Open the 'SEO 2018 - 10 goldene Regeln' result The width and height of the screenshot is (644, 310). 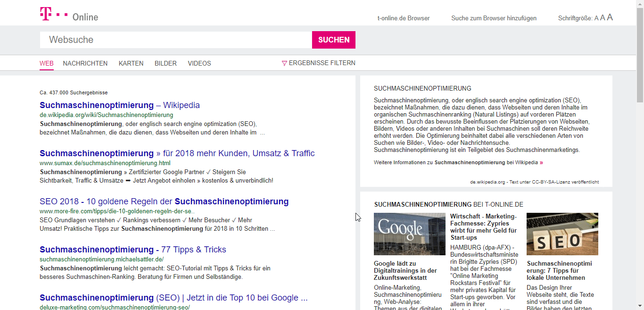pyautogui.click(x=164, y=201)
